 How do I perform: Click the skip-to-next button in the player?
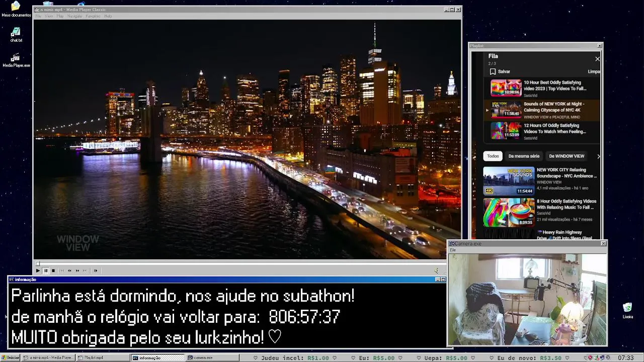(85, 270)
